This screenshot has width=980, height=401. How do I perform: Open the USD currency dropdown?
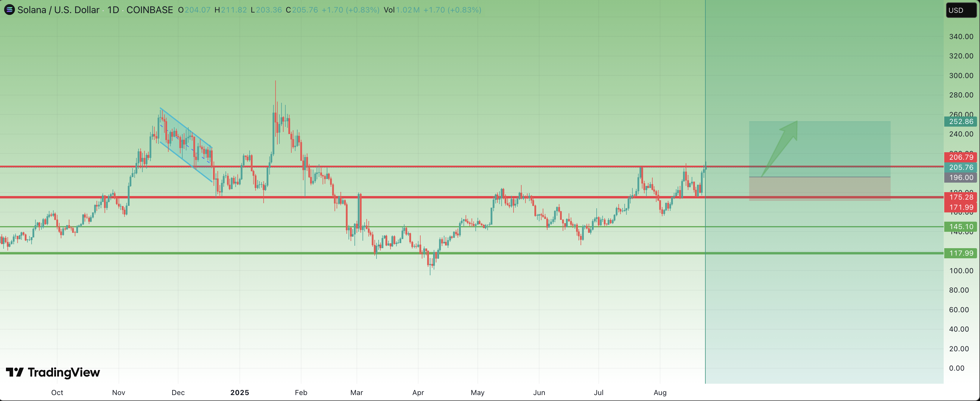tap(961, 10)
